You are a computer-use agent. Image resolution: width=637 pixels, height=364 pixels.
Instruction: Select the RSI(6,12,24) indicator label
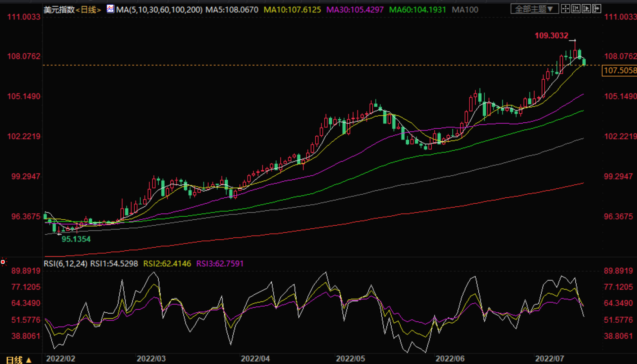66,264
